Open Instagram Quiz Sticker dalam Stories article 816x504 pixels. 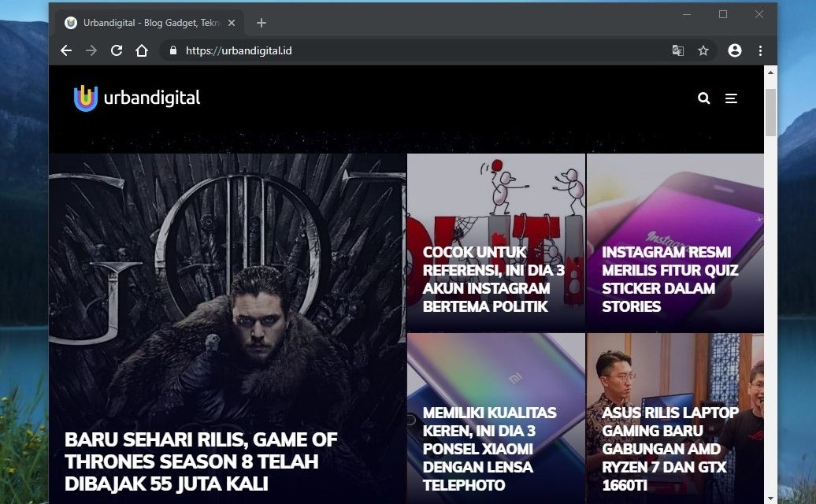click(670, 280)
